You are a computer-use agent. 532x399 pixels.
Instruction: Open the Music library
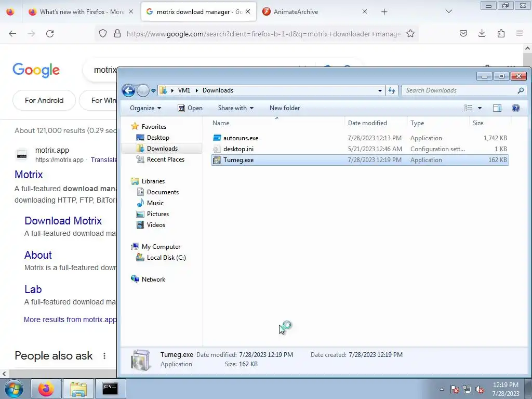click(x=155, y=203)
